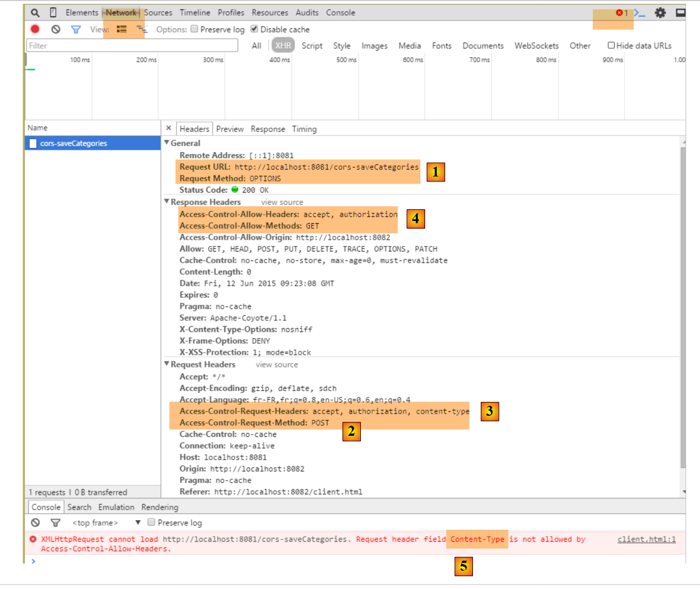Image resolution: width=700 pixels, height=589 pixels.
Task: Check Hide data URLs checkbox
Action: coord(611,46)
